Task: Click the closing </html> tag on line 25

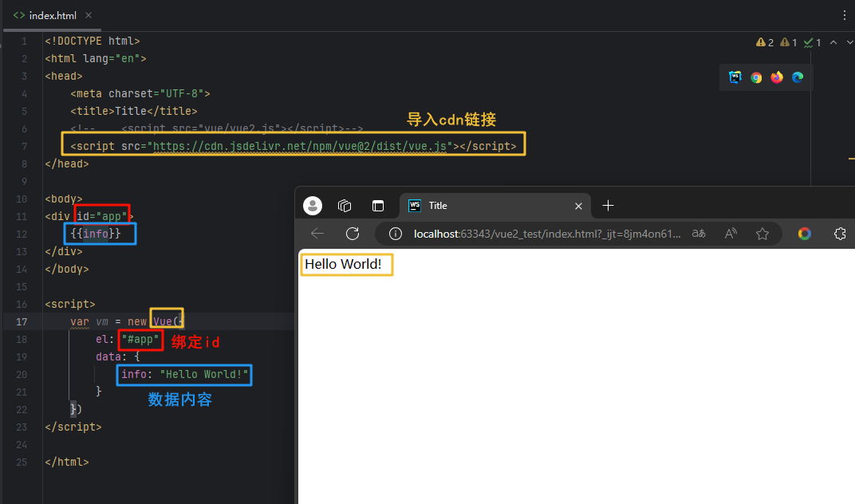Action: click(x=66, y=462)
